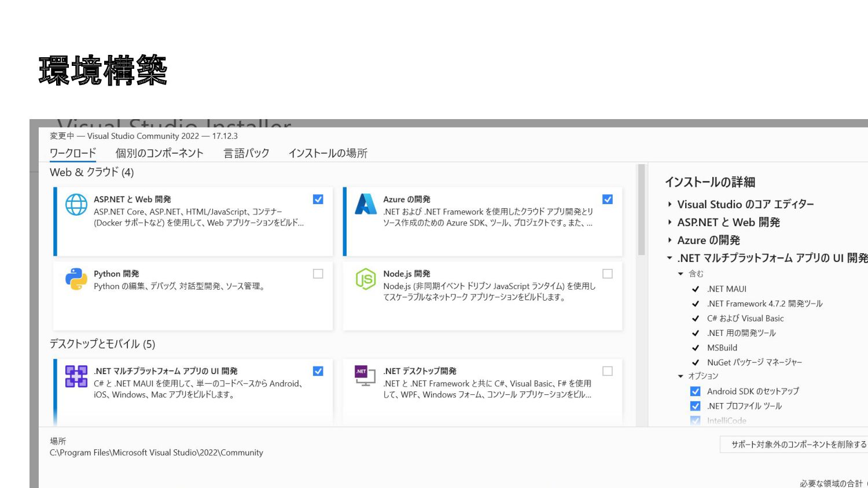Image resolution: width=868 pixels, height=488 pixels.
Task: Check the .NET デスクトップ開発 workload checkbox
Action: coord(607,371)
